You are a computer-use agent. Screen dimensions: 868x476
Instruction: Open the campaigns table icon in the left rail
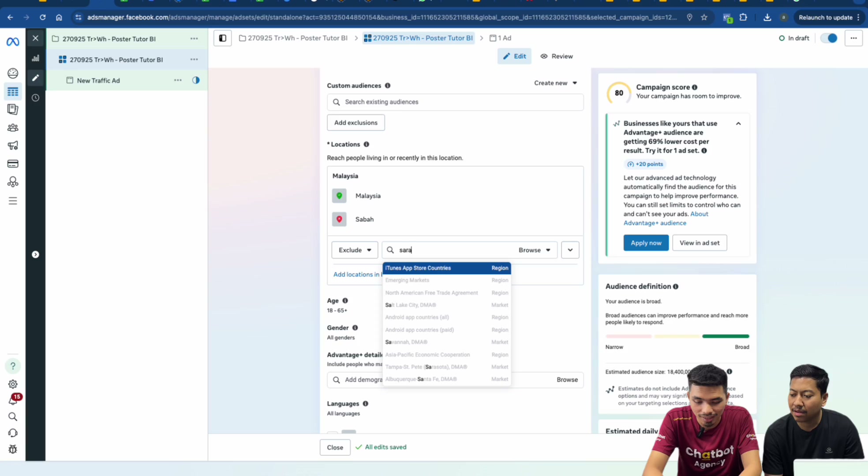tap(13, 92)
